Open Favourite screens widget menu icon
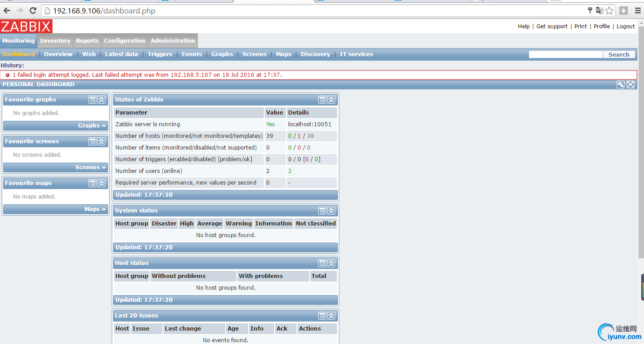 pos(92,141)
